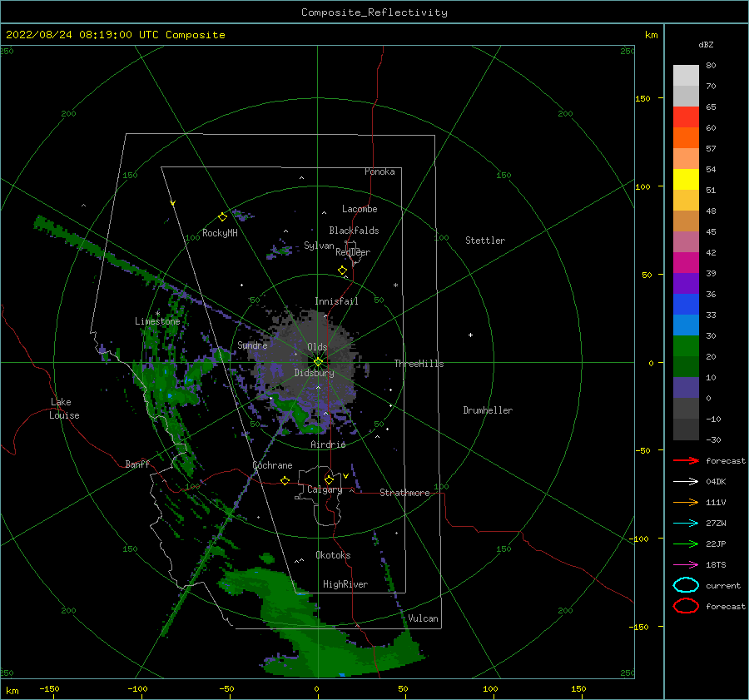Click the Olds label
The width and height of the screenshot is (749, 700).
317,347
